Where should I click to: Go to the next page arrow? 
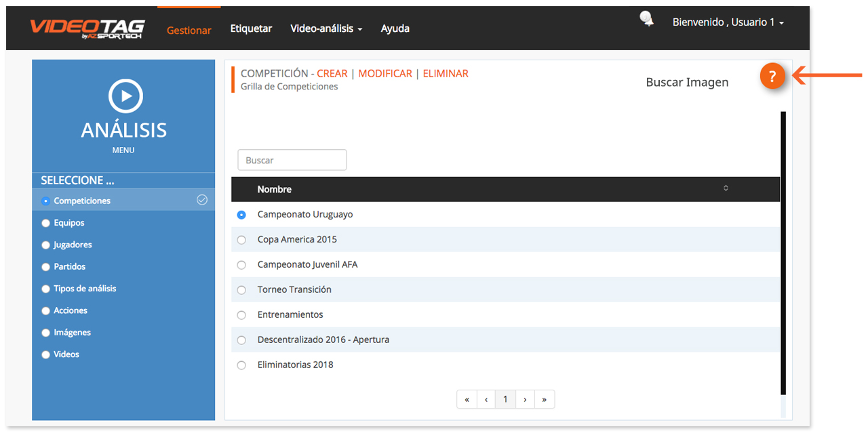[x=525, y=400]
